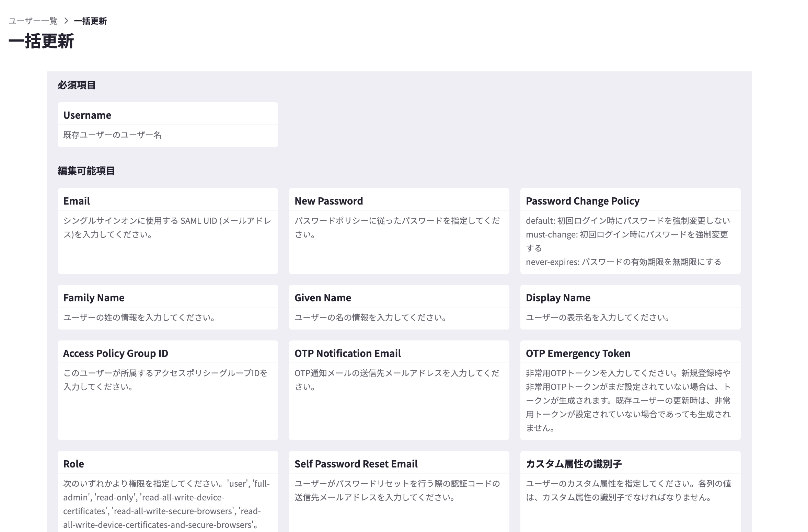Click the 編集可能項目 section heading
The width and height of the screenshot is (808, 532).
pos(86,171)
